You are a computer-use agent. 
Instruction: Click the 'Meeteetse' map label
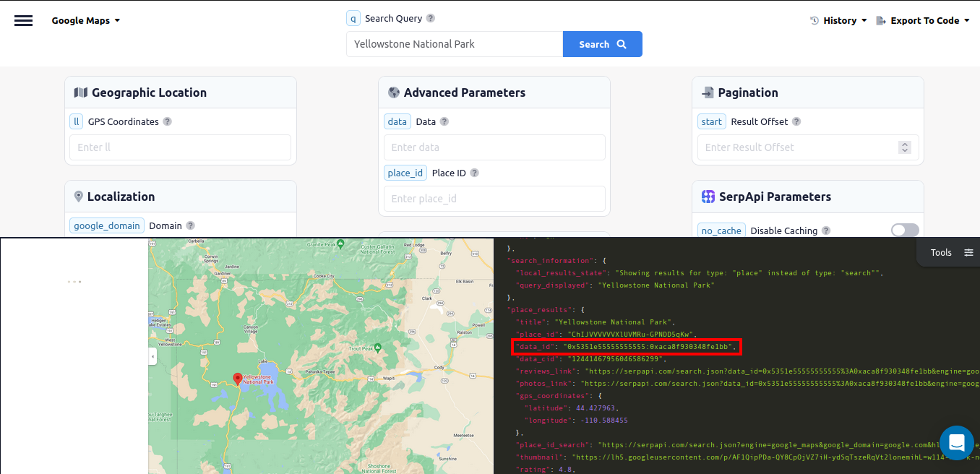463,436
